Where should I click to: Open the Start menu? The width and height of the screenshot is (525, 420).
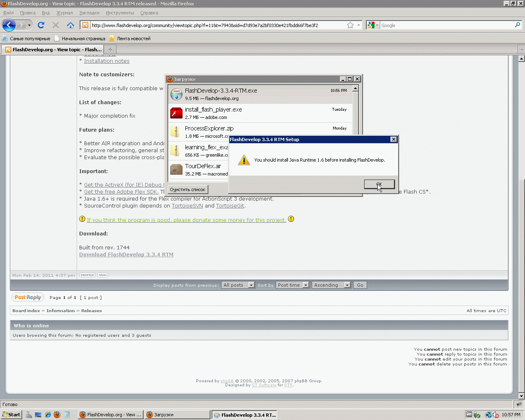[x=11, y=415]
